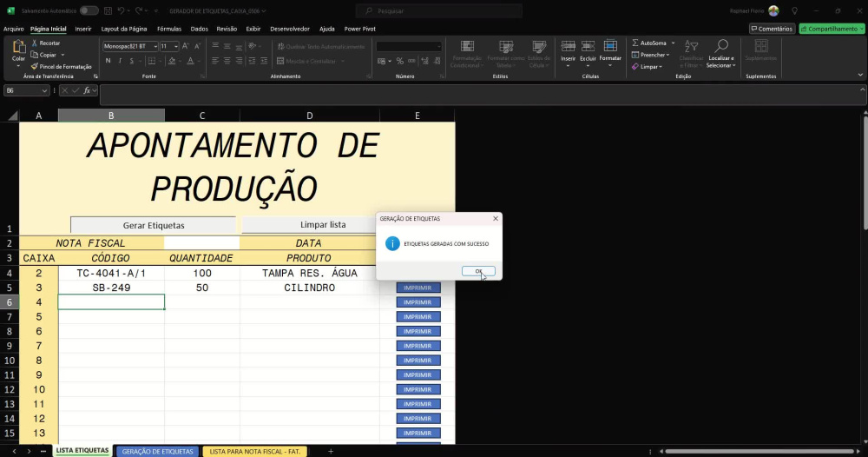
Task: Open the LISTA PARA NOTA FISCAL - FAT. sheet tab
Action: [x=254, y=452]
